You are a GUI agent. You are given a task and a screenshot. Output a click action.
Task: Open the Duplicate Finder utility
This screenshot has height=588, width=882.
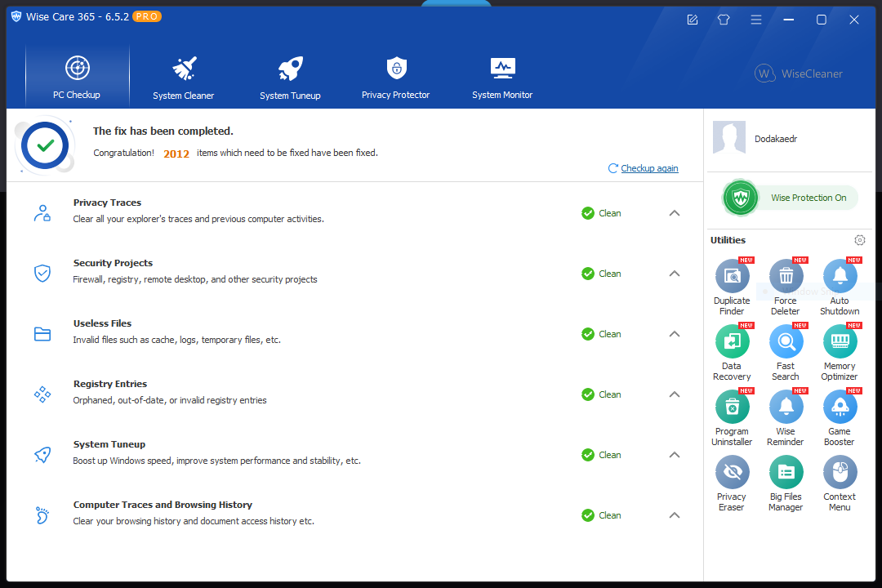pos(732,287)
